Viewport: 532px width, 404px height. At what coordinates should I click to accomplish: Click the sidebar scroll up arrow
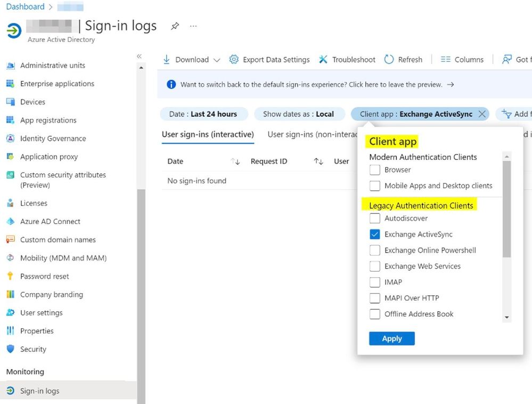click(x=141, y=68)
